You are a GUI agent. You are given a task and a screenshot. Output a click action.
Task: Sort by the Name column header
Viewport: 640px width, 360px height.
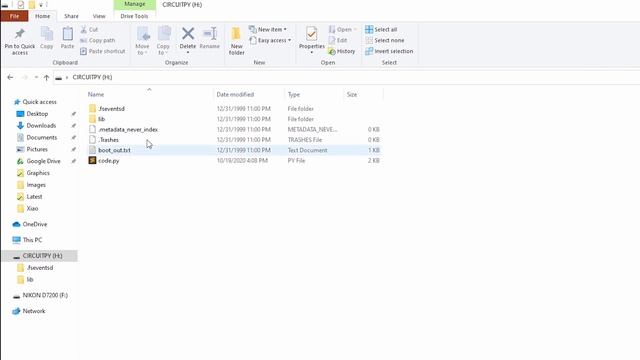click(x=96, y=94)
